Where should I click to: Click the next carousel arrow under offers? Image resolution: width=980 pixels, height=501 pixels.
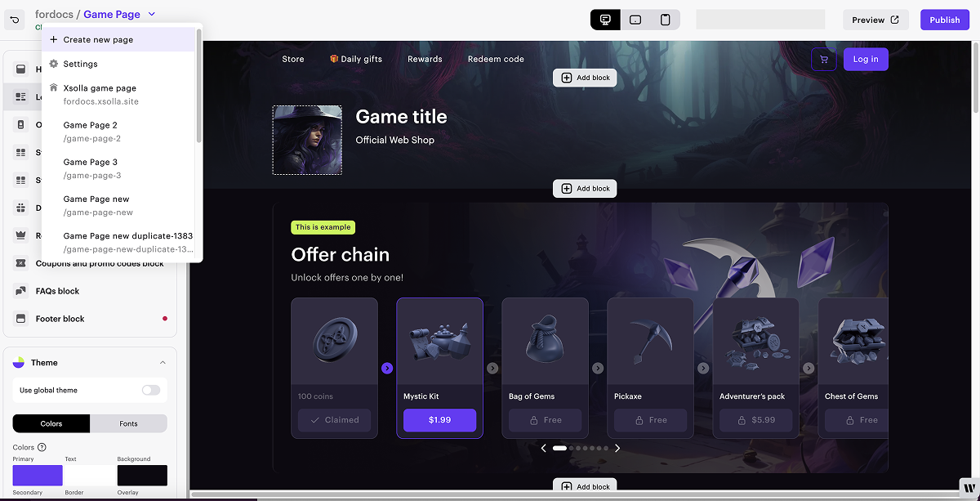(x=617, y=448)
